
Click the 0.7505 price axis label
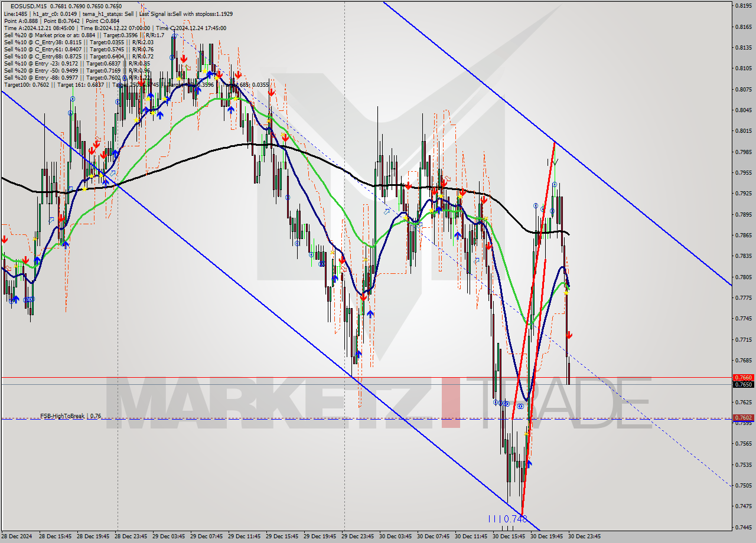click(744, 486)
